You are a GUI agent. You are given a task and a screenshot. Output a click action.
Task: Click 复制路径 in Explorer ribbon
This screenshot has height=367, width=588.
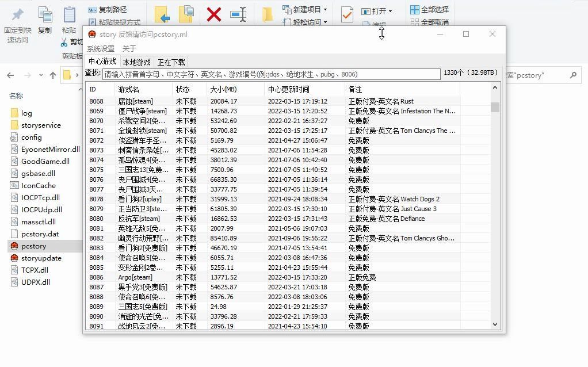pos(108,10)
